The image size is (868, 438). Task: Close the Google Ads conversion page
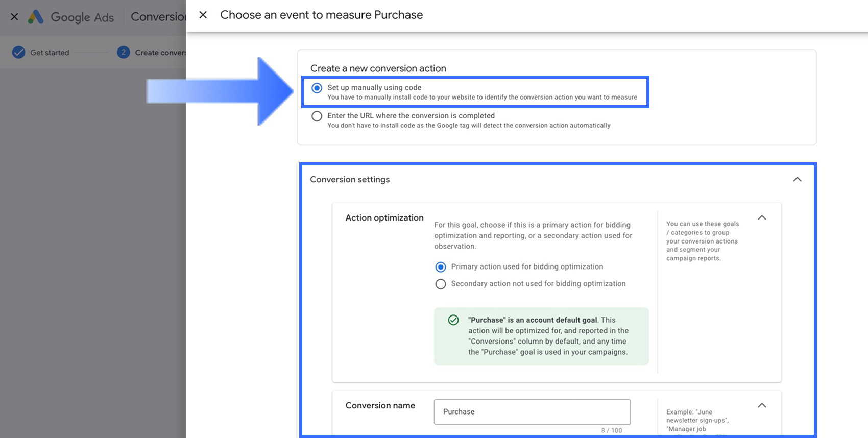(x=14, y=17)
